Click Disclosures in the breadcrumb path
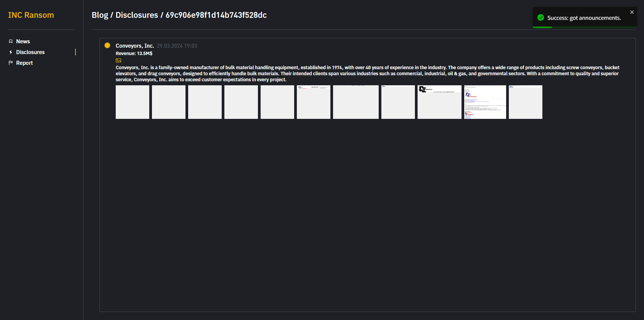The width and height of the screenshot is (644, 320). click(x=137, y=15)
